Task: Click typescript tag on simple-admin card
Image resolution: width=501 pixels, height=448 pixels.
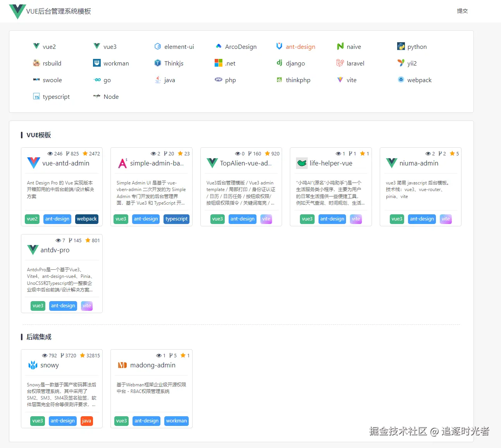Action: coord(177,219)
